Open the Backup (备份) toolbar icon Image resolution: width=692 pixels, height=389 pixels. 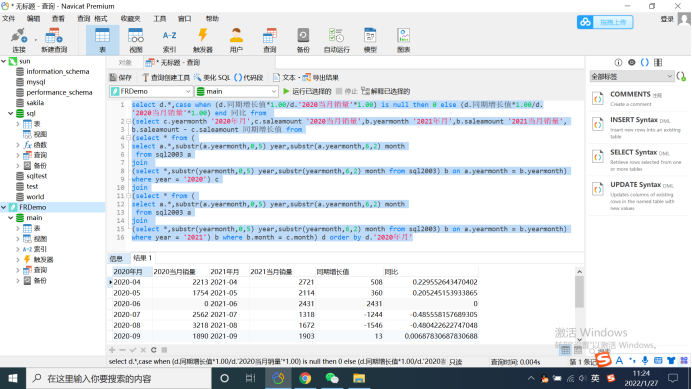[x=303, y=40]
